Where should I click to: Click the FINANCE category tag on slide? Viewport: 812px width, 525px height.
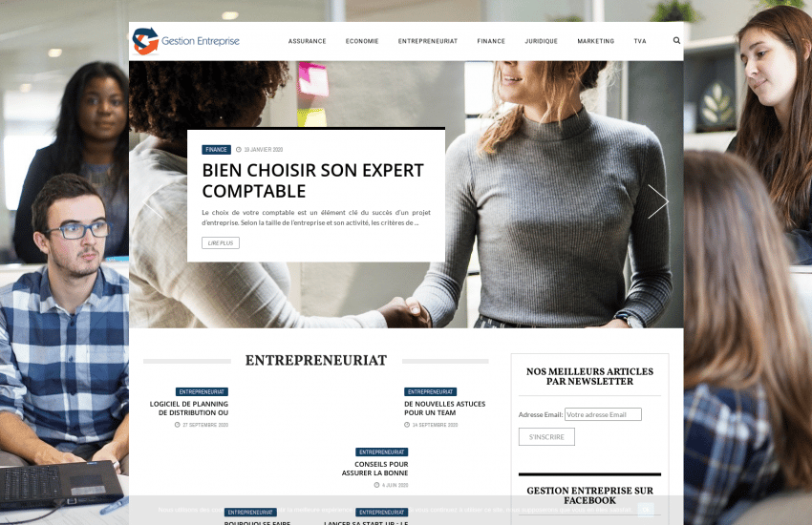click(x=216, y=150)
